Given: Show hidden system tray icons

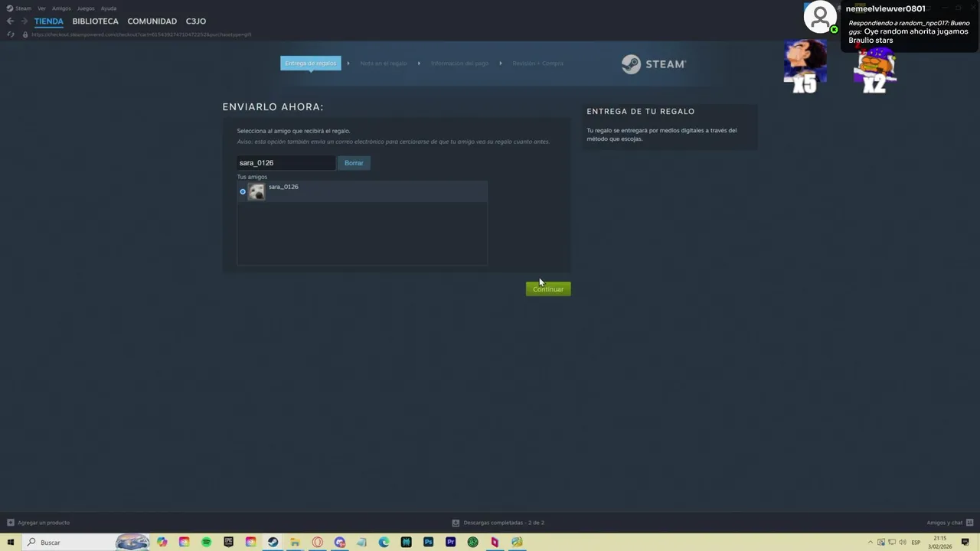Looking at the screenshot, I should (871, 543).
